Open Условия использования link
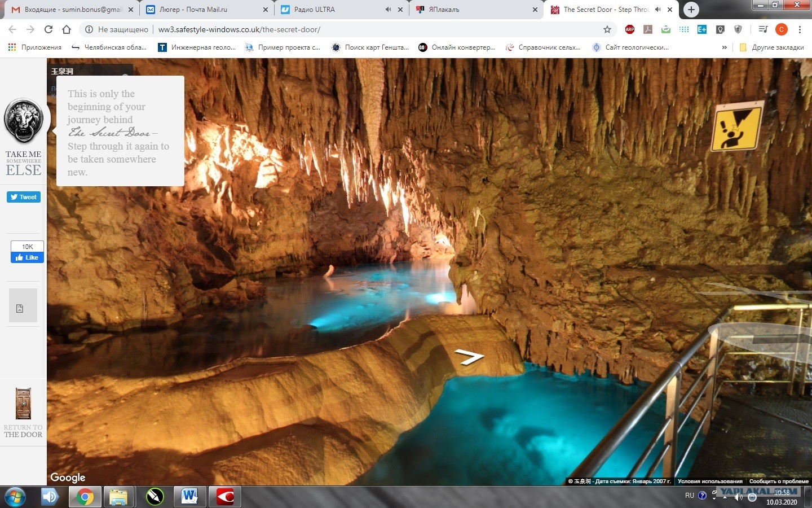Image resolution: width=812 pixels, height=508 pixels. [x=710, y=481]
